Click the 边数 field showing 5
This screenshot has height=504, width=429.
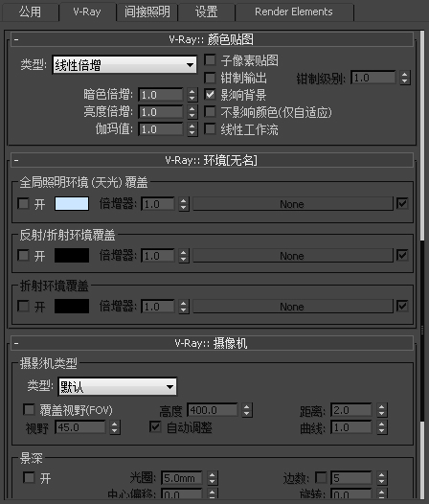point(351,478)
